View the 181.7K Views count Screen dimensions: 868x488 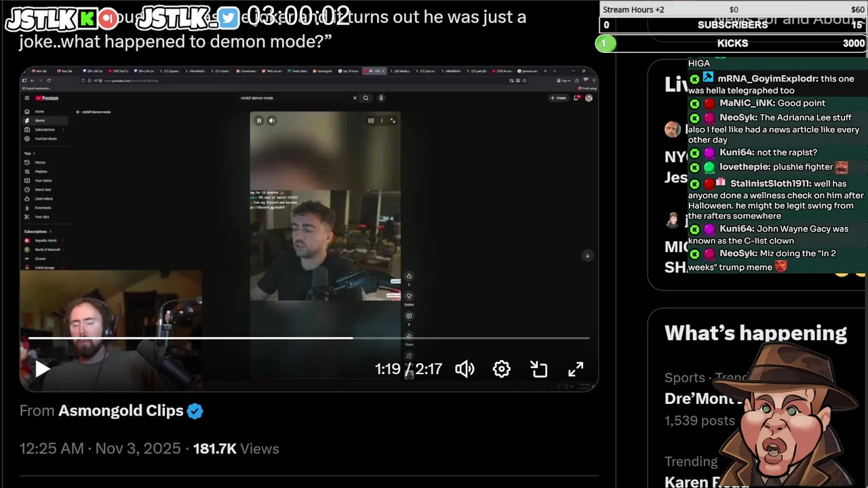236,449
